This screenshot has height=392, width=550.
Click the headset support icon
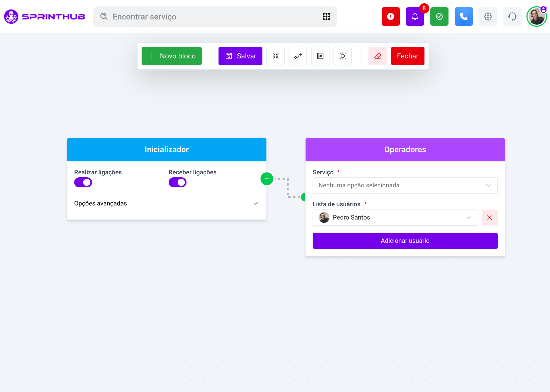pos(512,16)
